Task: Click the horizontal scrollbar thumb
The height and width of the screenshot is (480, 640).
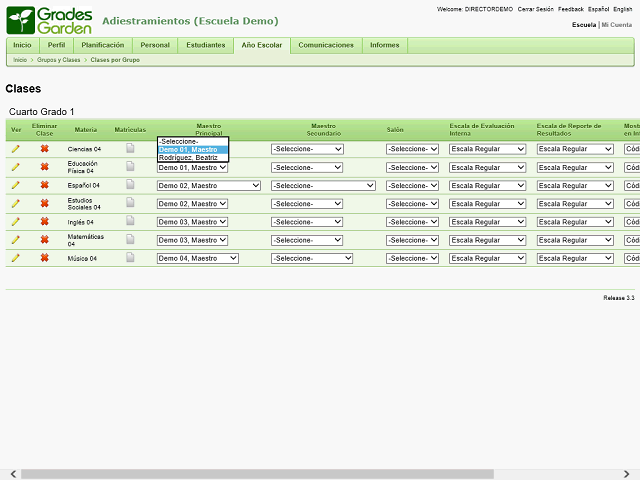Action: click(257, 474)
